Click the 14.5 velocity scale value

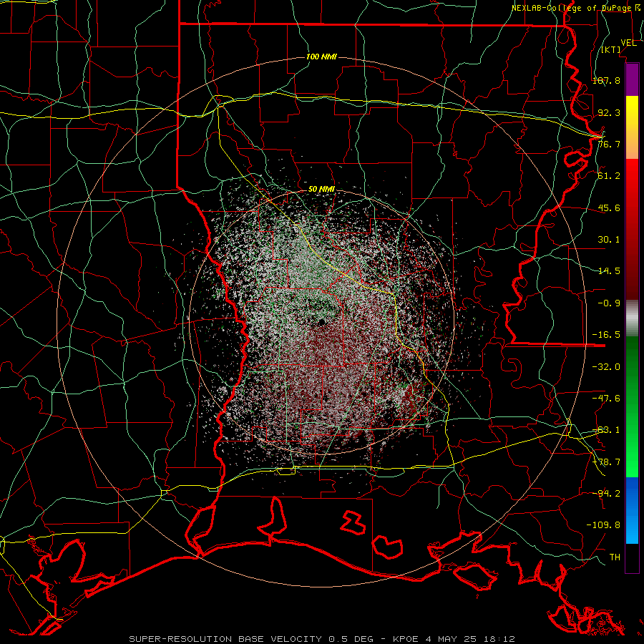pyautogui.click(x=609, y=271)
